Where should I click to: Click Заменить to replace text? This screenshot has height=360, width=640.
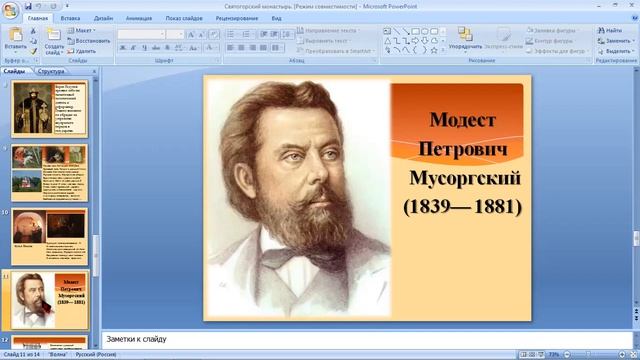tap(616, 41)
